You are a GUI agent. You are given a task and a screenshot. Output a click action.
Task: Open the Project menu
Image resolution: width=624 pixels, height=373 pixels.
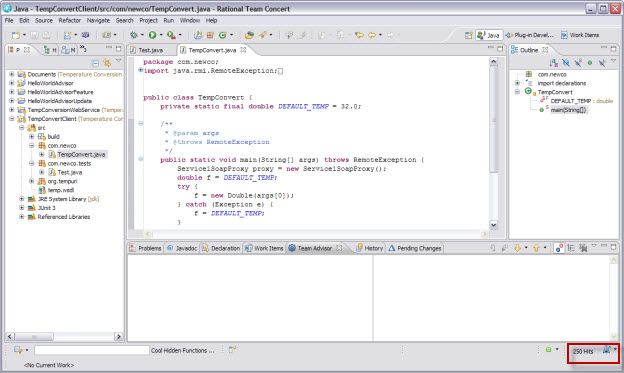coord(148,20)
